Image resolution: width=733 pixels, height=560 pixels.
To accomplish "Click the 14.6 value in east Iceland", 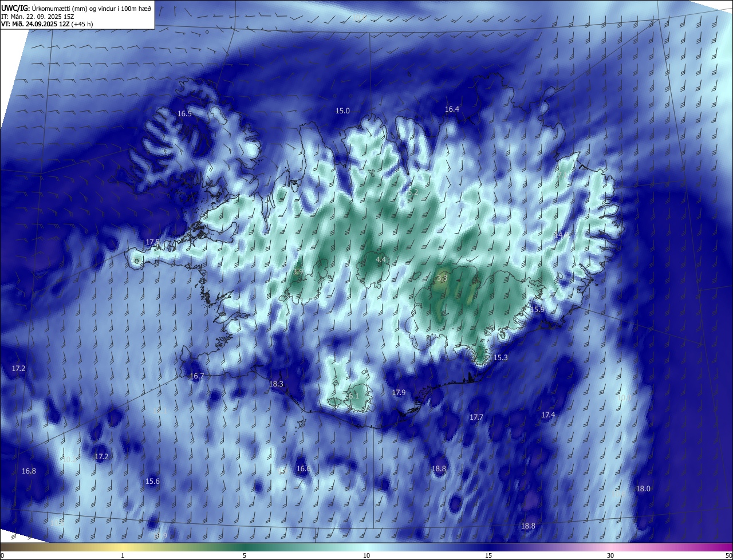I will tap(561, 235).
